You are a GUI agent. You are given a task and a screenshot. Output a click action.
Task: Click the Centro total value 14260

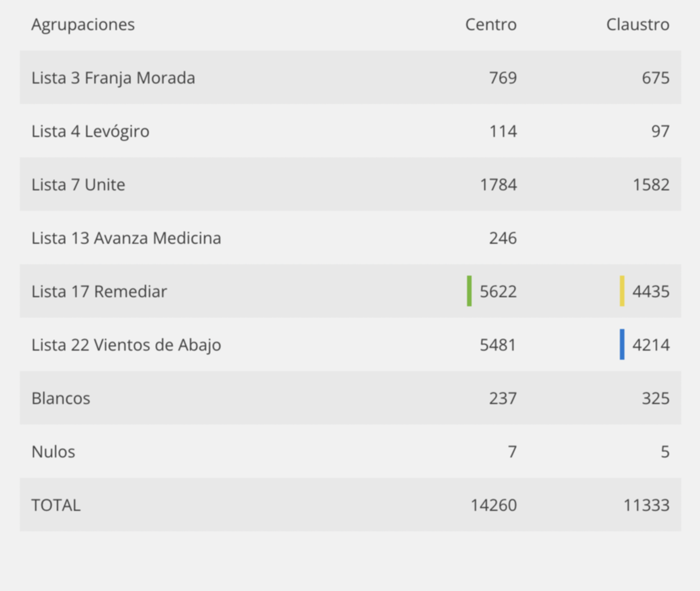tap(494, 505)
